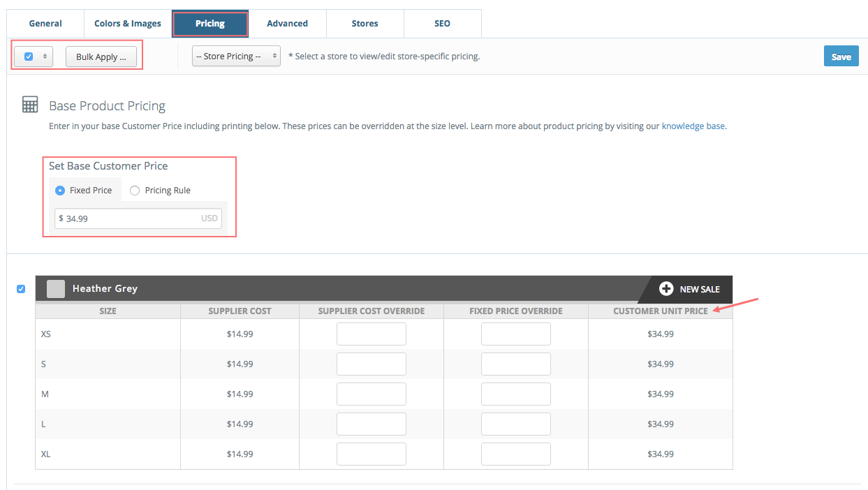Screen dimensions: 868x490
Task: Click Supplier Cost Override field for S
Action: [372, 364]
